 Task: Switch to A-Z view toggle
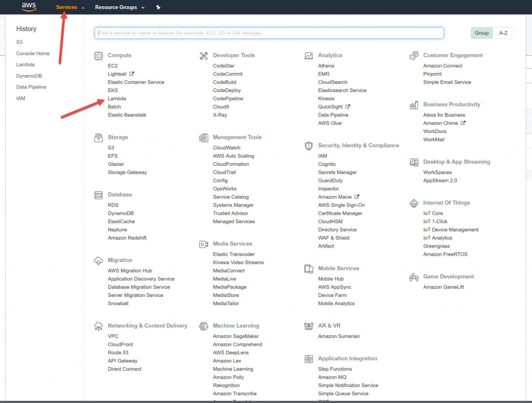pyautogui.click(x=503, y=33)
